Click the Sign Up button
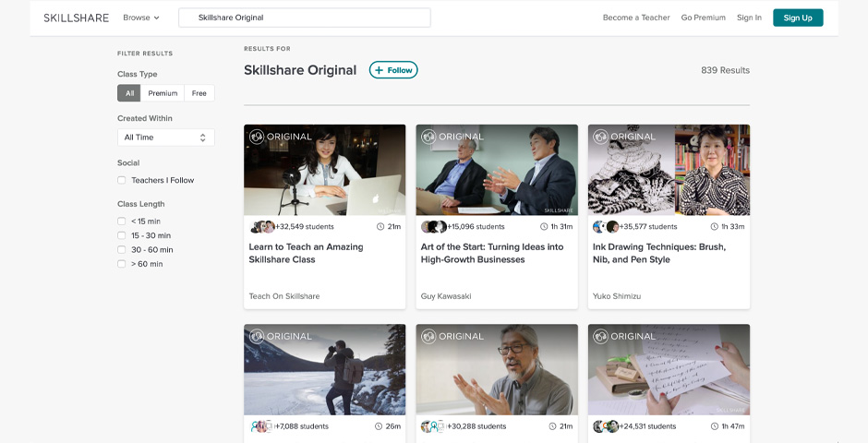Image resolution: width=868 pixels, height=443 pixels. (798, 18)
